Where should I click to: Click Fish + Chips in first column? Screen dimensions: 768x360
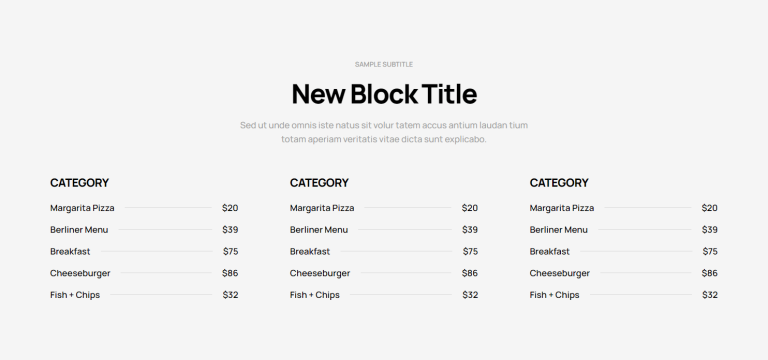coord(75,295)
